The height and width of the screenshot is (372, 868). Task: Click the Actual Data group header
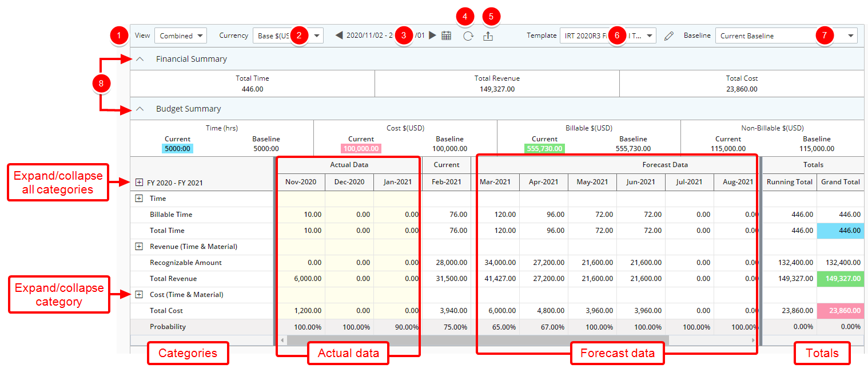[x=349, y=165]
